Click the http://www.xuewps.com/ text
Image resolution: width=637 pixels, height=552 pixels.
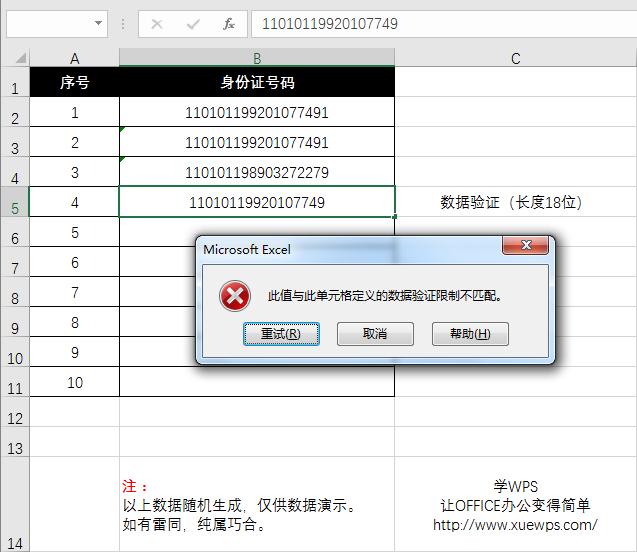(x=515, y=525)
